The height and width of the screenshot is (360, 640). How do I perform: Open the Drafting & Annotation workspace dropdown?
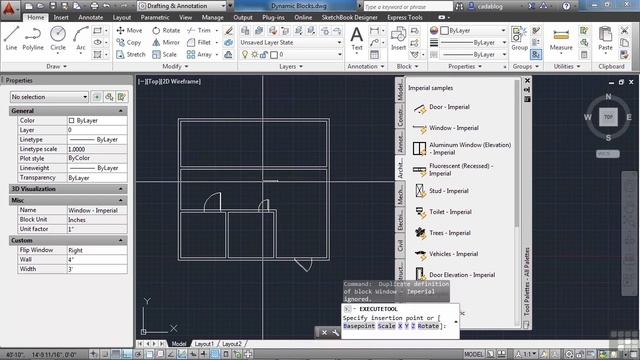pyautogui.click(x=182, y=6)
